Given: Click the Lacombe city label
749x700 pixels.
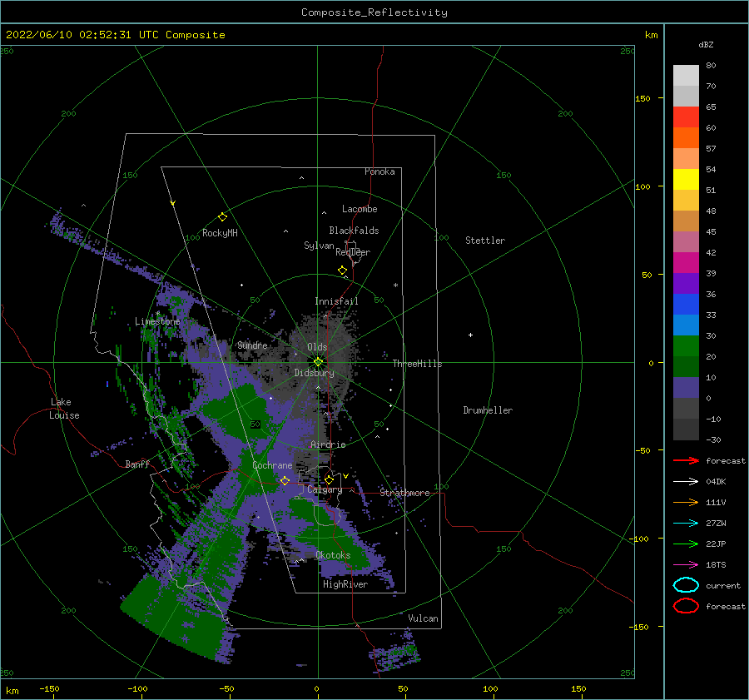Looking at the screenshot, I should click(x=360, y=209).
